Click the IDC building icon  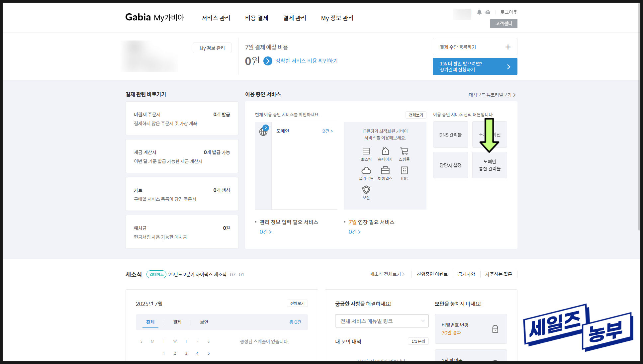[404, 171]
